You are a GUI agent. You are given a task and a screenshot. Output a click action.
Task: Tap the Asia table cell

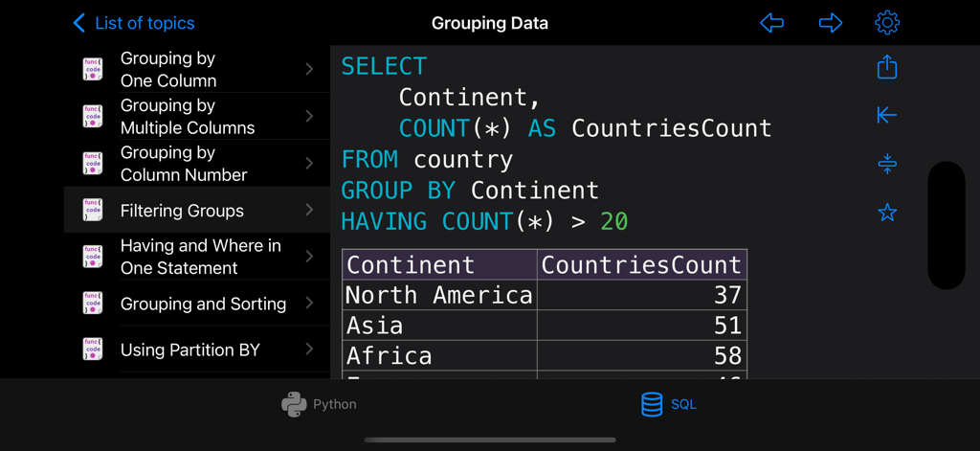439,326
